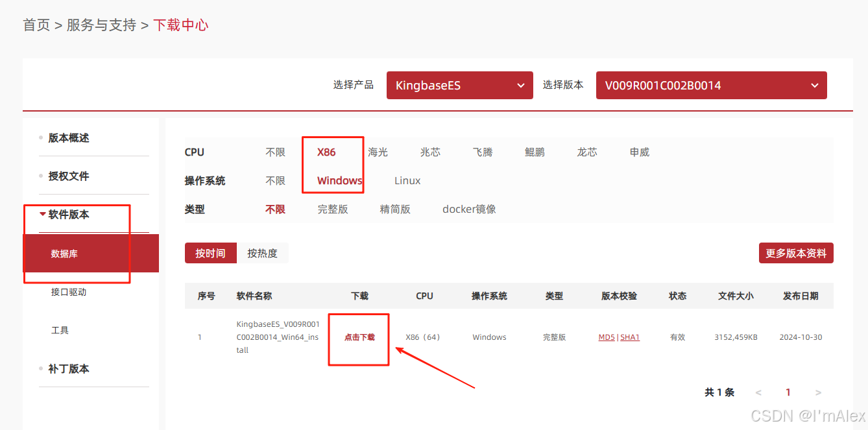868x430 pixels.
Task: Click the 共 1 条 total count text
Action: tap(719, 392)
